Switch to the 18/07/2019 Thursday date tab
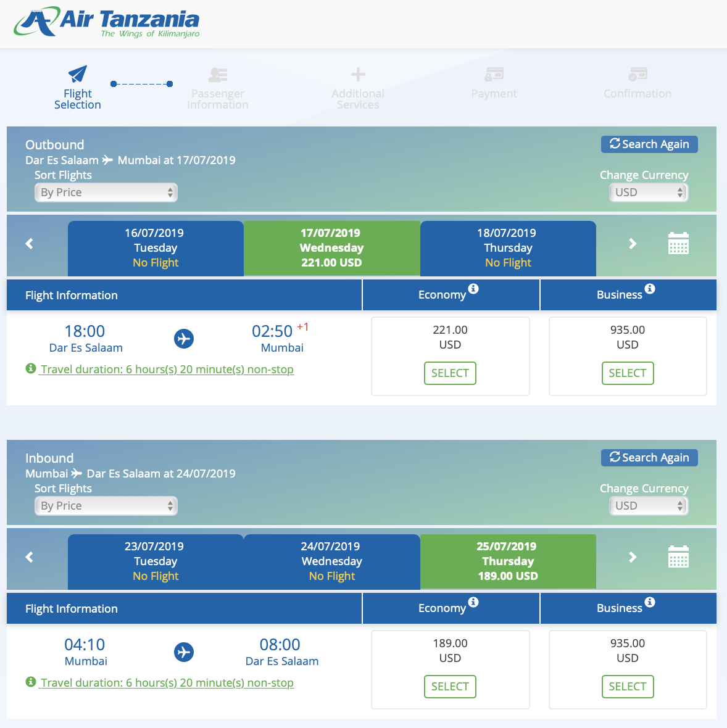727x728 pixels. [507, 247]
